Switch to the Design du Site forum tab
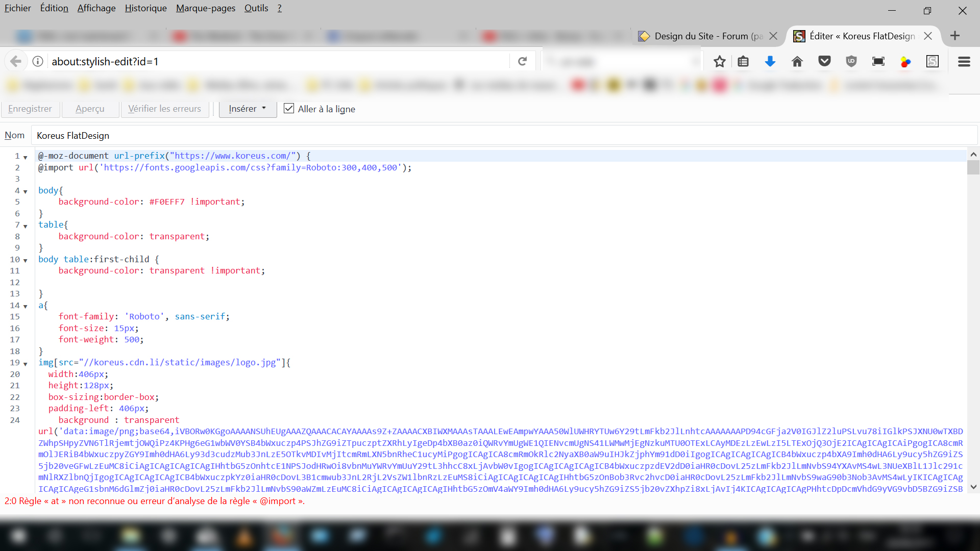Viewport: 980px width, 551px height. pyautogui.click(x=702, y=36)
